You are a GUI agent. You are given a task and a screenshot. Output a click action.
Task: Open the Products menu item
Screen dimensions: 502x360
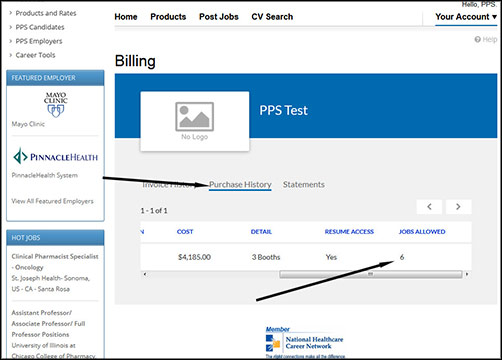(x=168, y=17)
